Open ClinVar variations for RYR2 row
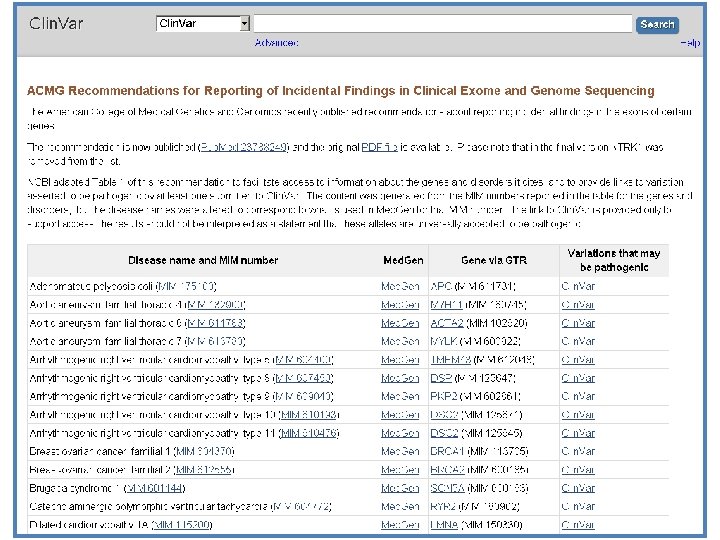 click(578, 506)
